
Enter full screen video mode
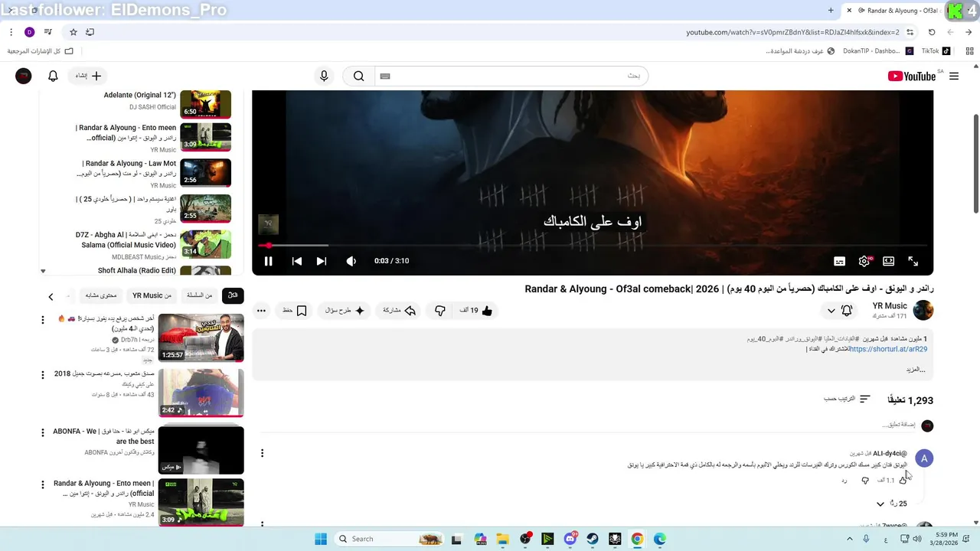[x=913, y=261]
